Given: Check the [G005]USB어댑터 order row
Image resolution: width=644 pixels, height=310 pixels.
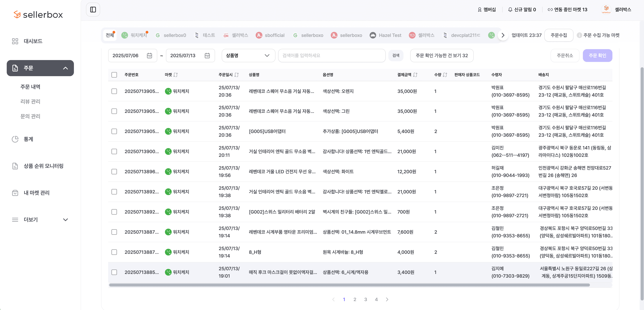Looking at the screenshot, I should click(114, 131).
